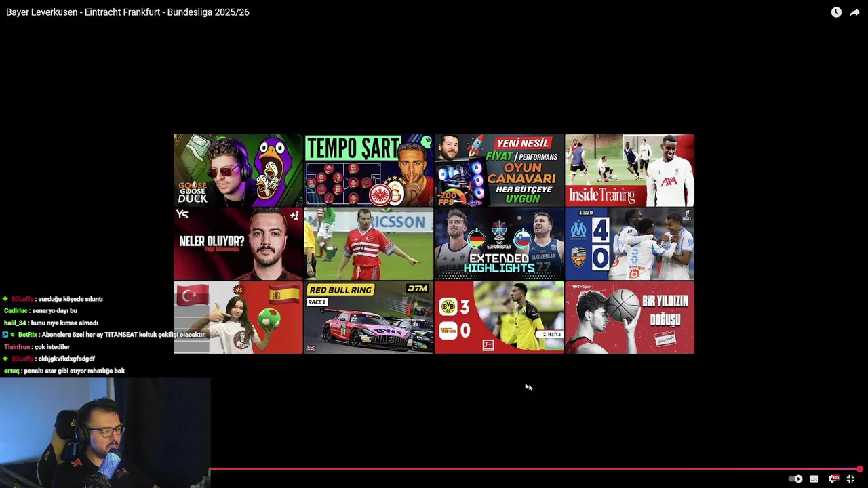Open the video title Bayer Leverkusen - Eintracht Frankfurt
The width and height of the screenshot is (868, 488).
point(127,12)
